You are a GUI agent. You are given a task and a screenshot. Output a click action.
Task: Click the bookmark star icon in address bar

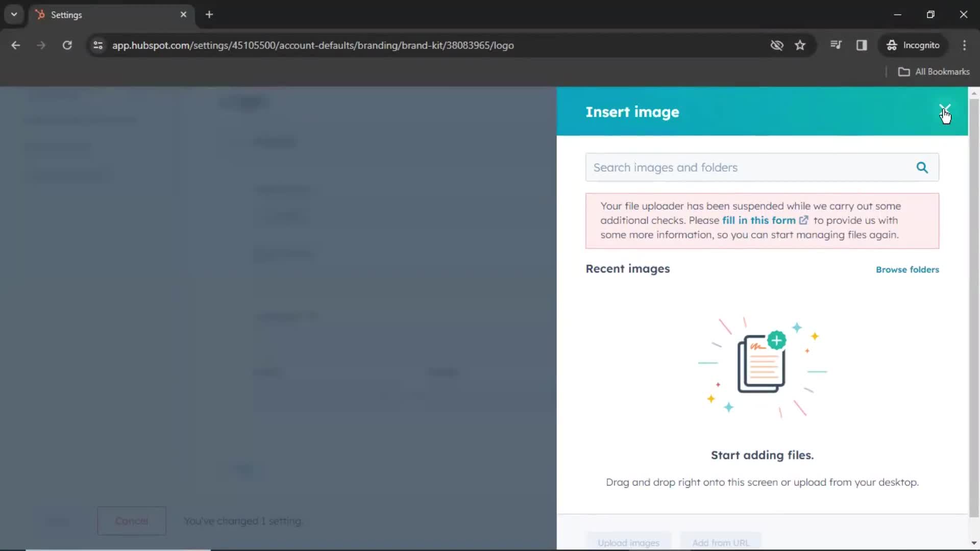point(800,45)
